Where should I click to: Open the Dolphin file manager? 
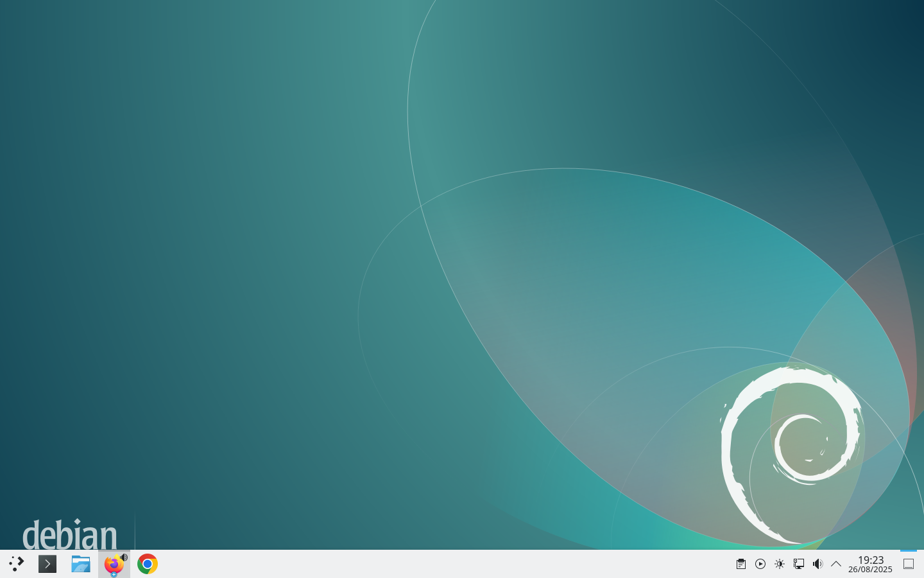pos(81,564)
